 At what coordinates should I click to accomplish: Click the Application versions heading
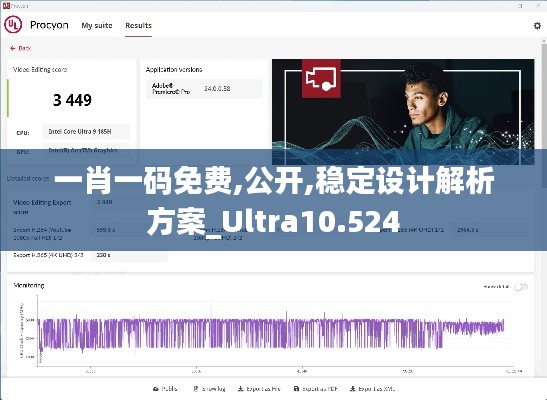click(x=174, y=69)
